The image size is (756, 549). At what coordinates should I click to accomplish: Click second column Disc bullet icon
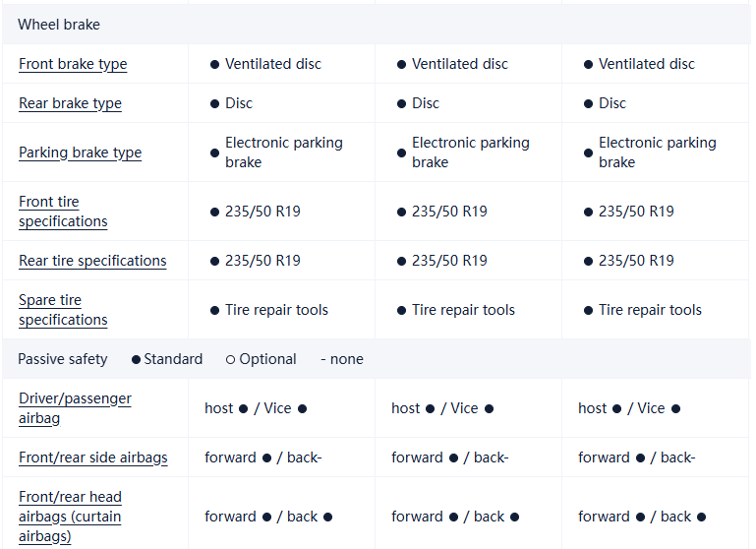pyautogui.click(x=401, y=104)
